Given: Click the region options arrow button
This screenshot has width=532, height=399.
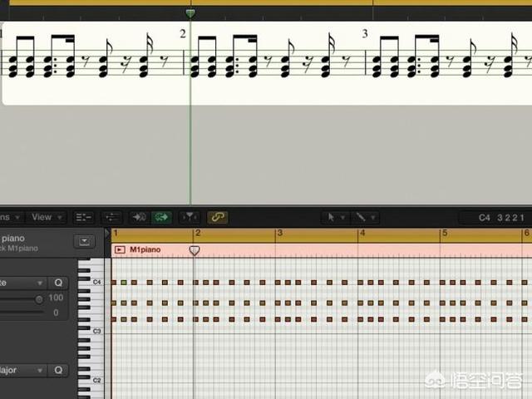Looking at the screenshot, I should [x=83, y=242].
